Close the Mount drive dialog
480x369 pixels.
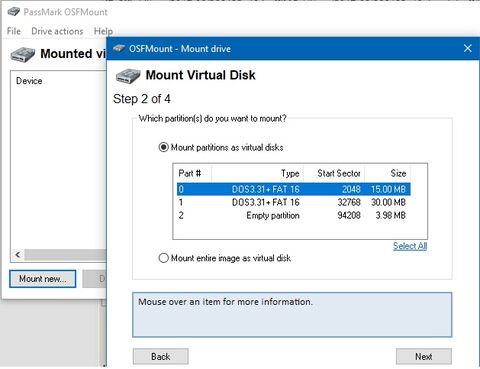(x=468, y=48)
